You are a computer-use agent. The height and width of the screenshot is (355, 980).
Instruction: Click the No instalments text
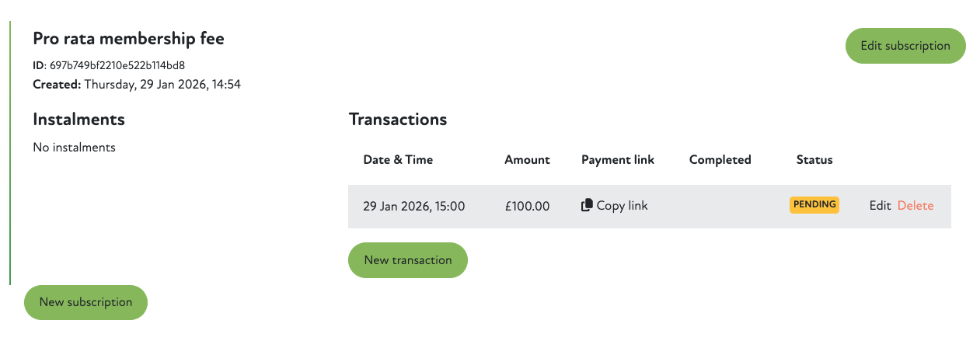click(x=74, y=147)
